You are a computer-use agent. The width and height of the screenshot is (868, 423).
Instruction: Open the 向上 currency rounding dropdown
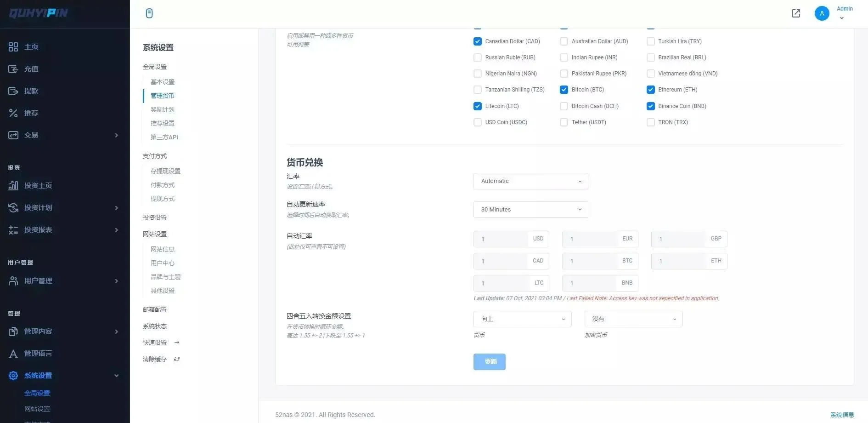(x=522, y=319)
